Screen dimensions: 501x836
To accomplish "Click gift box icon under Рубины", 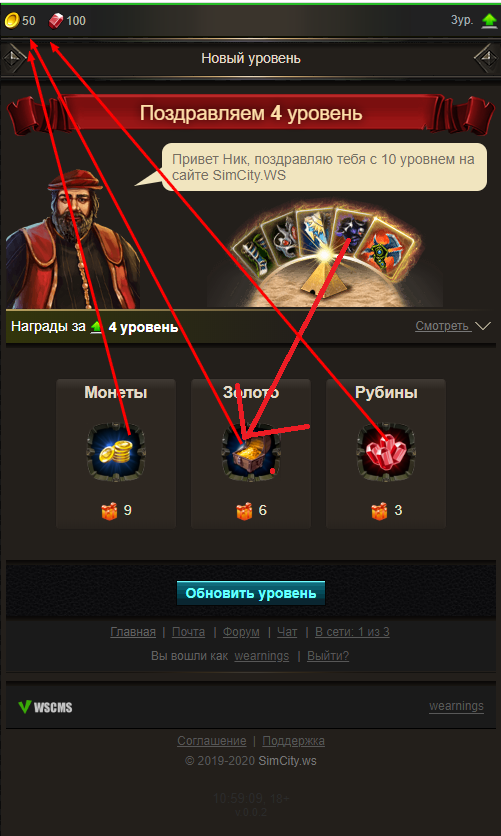I will click(379, 511).
